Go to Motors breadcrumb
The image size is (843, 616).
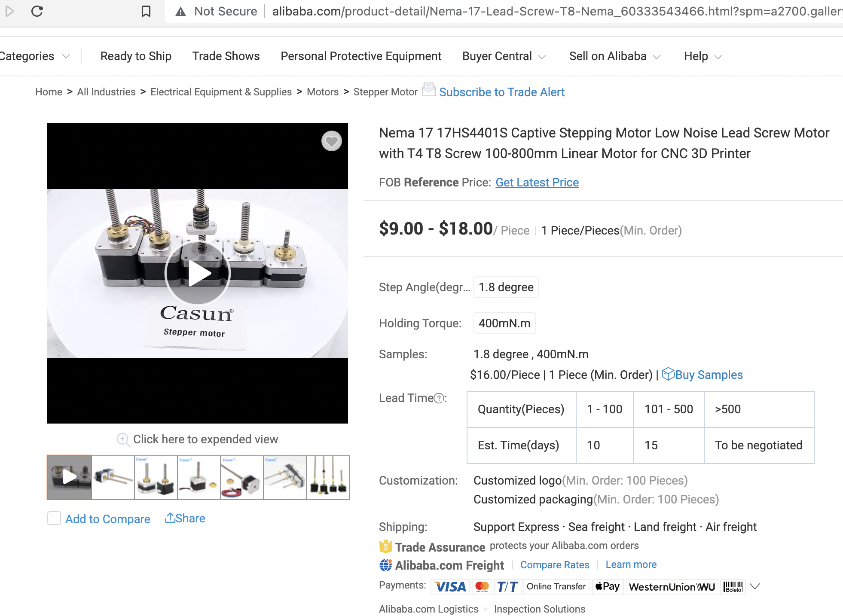[323, 92]
